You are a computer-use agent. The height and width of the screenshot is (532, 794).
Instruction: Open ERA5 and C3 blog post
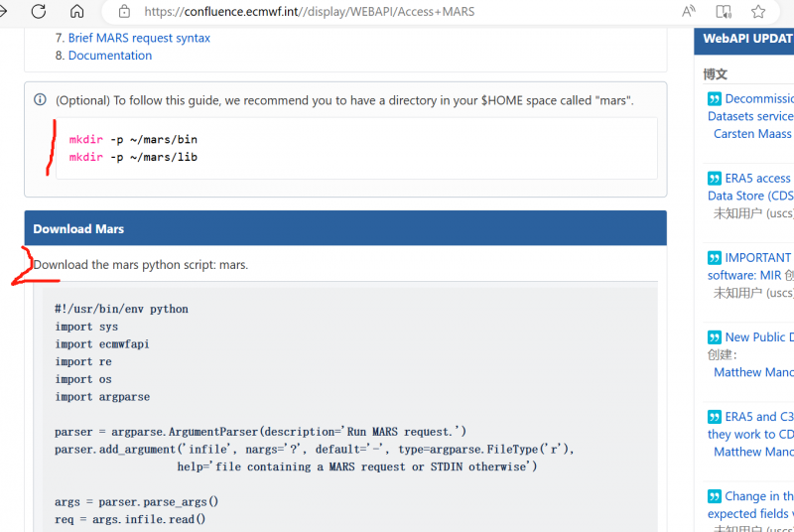(758, 417)
